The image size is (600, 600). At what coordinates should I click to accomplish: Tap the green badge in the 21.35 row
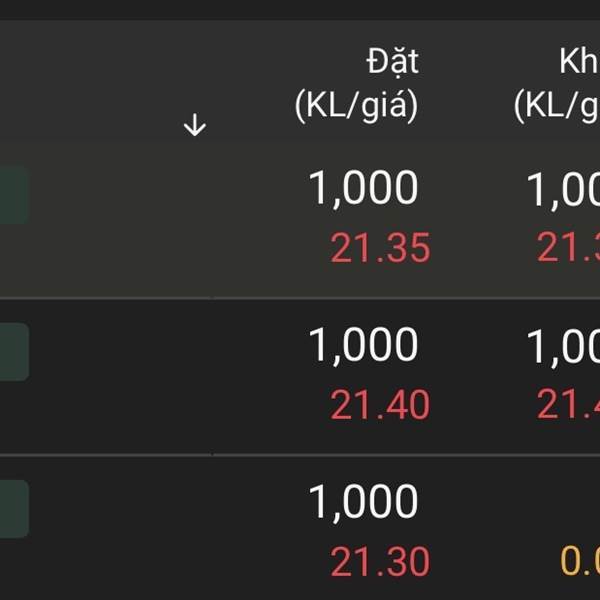[x=13, y=195]
